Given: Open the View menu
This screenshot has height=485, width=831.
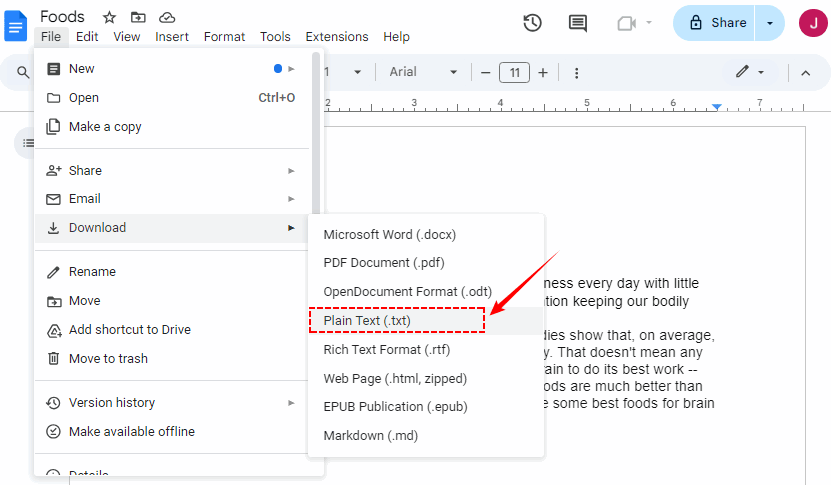Looking at the screenshot, I should tap(127, 37).
